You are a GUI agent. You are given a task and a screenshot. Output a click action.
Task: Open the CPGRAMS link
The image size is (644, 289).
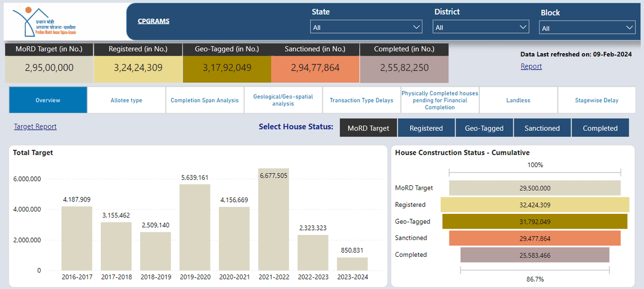(153, 21)
